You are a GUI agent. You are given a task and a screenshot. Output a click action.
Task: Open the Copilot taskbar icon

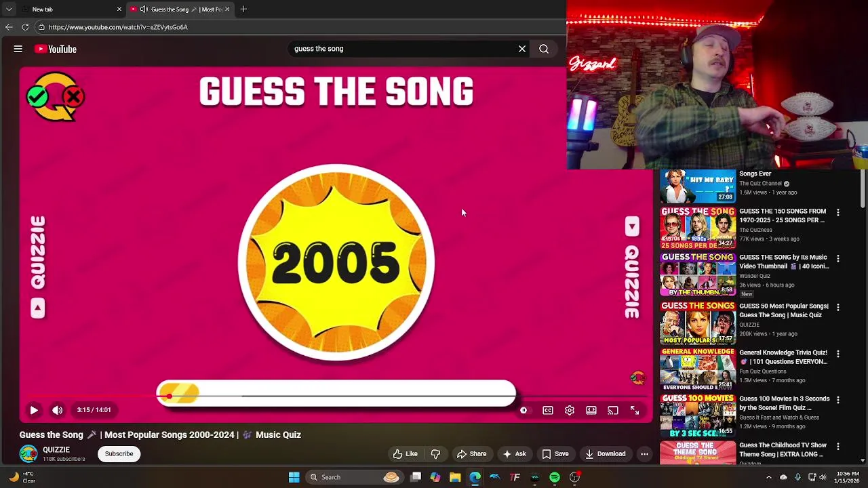(x=435, y=477)
